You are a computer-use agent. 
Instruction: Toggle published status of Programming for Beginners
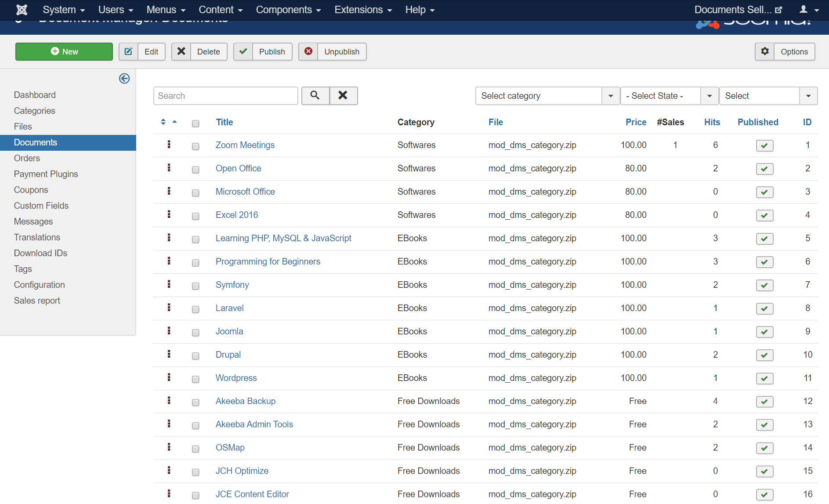pyautogui.click(x=764, y=262)
